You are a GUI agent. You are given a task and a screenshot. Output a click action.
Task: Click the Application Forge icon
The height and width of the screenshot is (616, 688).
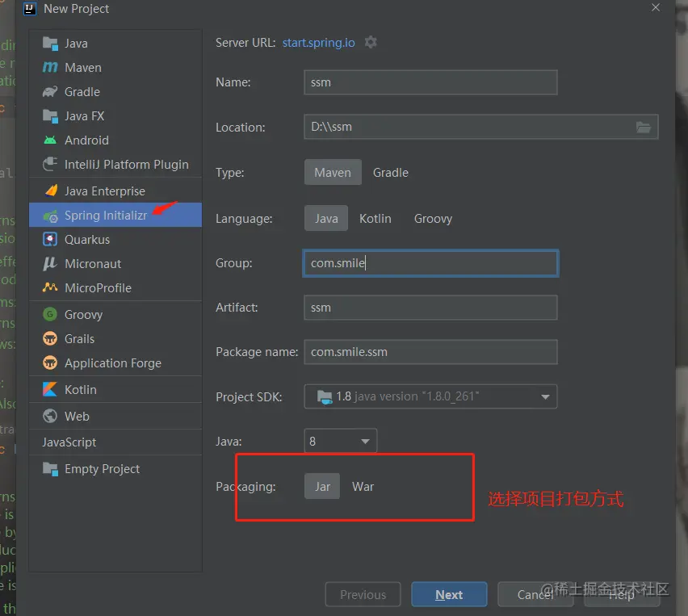(50, 362)
